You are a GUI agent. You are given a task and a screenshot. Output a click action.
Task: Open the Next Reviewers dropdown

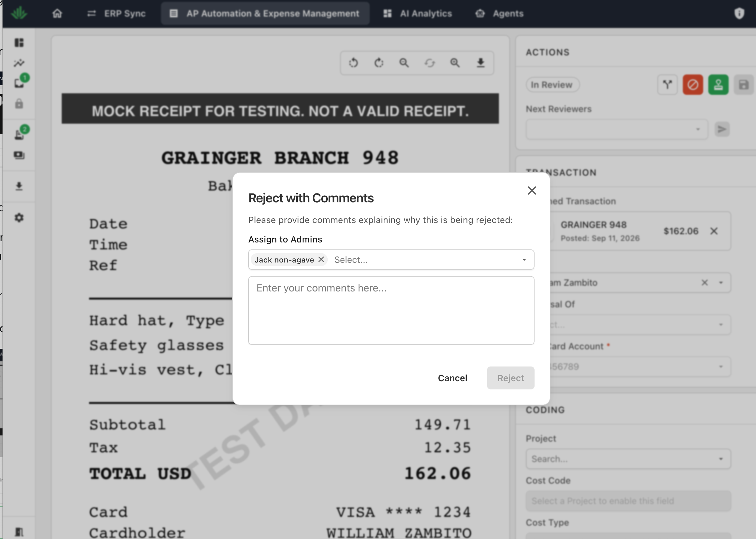[617, 129]
